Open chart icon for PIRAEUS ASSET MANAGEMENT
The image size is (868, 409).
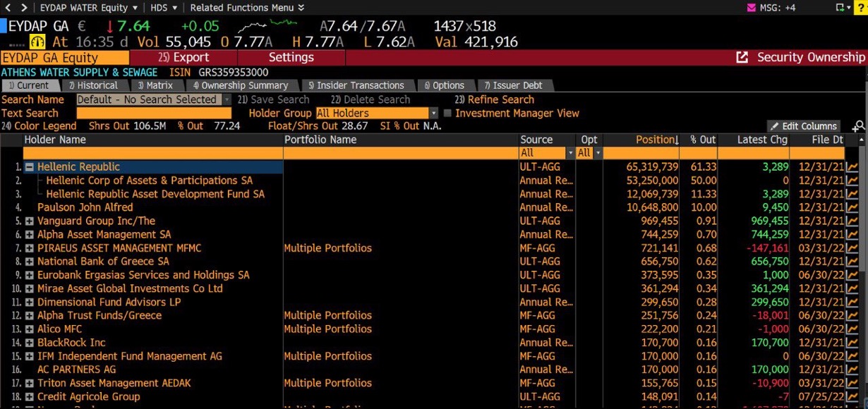(x=852, y=248)
